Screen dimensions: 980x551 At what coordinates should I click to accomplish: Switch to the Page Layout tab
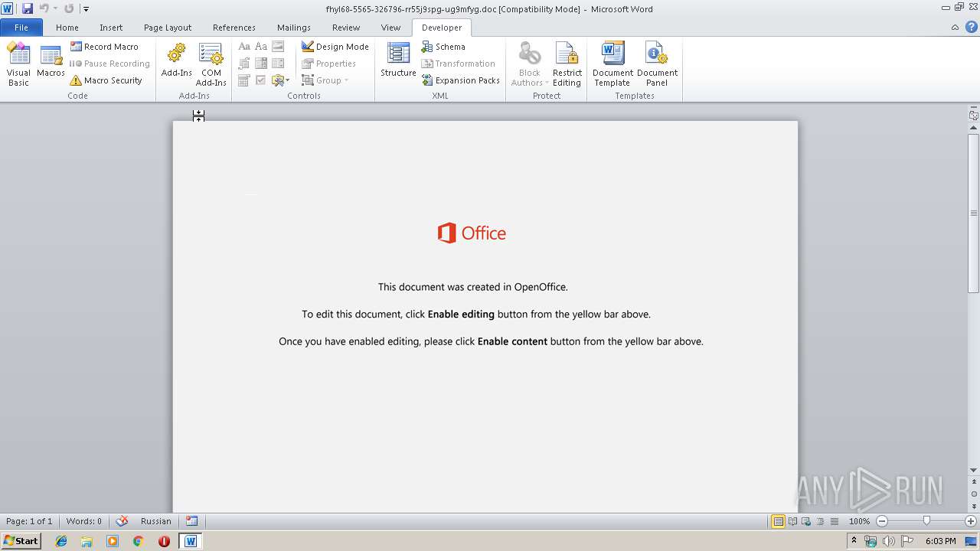tap(168, 28)
